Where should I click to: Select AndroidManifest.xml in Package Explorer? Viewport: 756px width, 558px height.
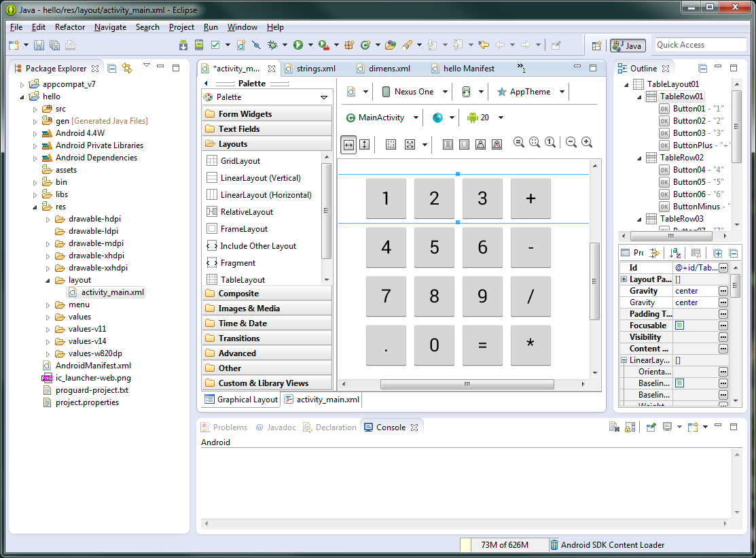tap(93, 366)
